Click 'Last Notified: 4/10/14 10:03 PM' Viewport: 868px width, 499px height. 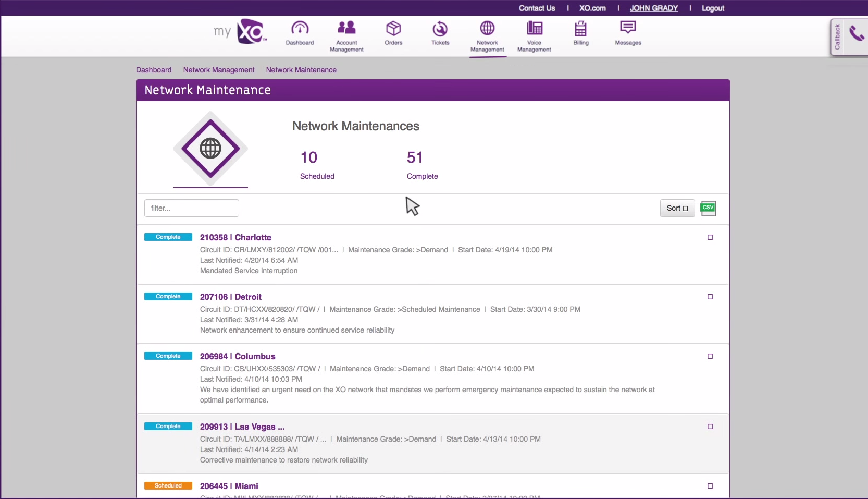coord(251,379)
